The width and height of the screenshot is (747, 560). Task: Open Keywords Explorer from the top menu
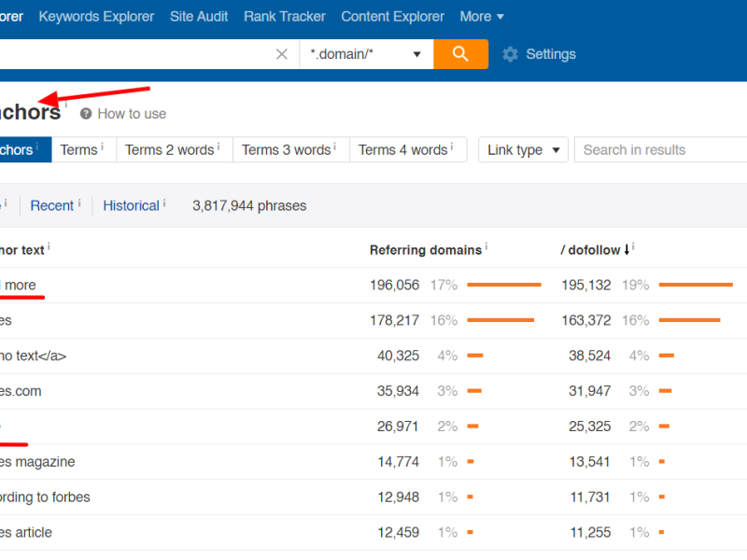pyautogui.click(x=98, y=17)
